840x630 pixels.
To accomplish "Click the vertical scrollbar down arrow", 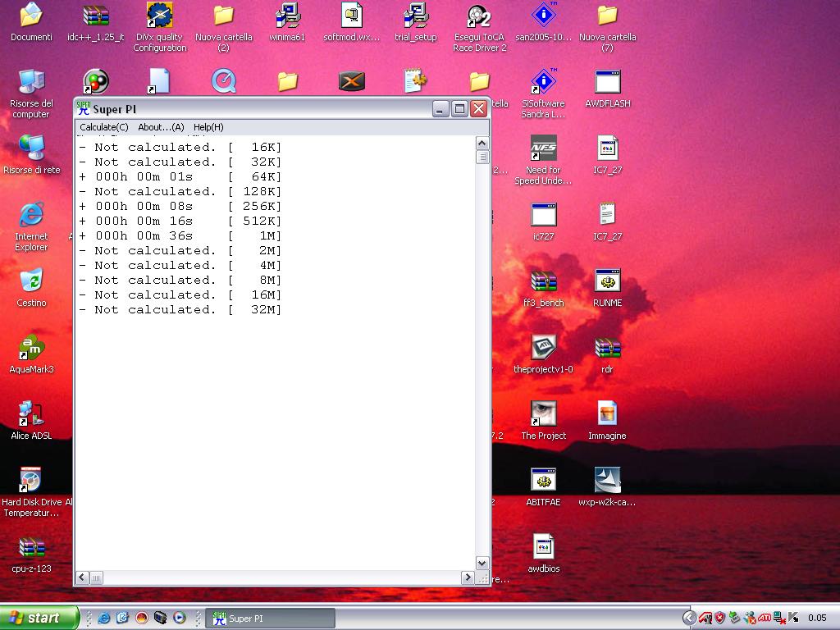I will pyautogui.click(x=482, y=564).
